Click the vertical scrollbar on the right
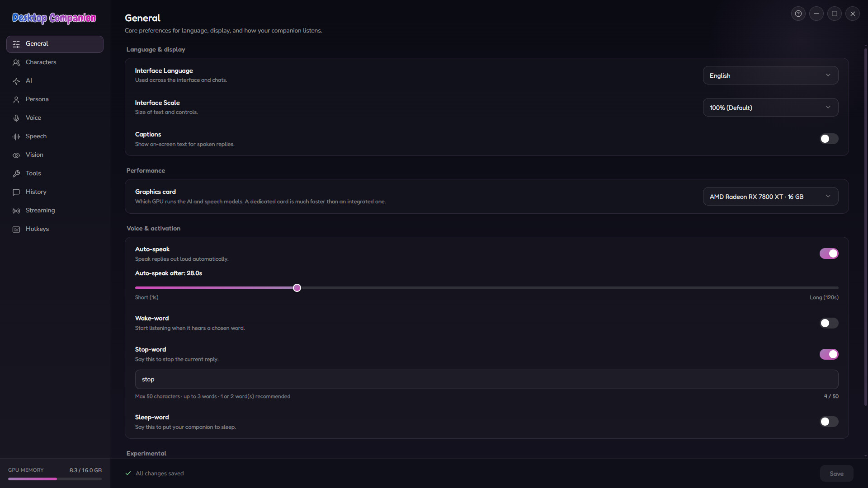Screen dimensions: 868x488 click(865, 226)
